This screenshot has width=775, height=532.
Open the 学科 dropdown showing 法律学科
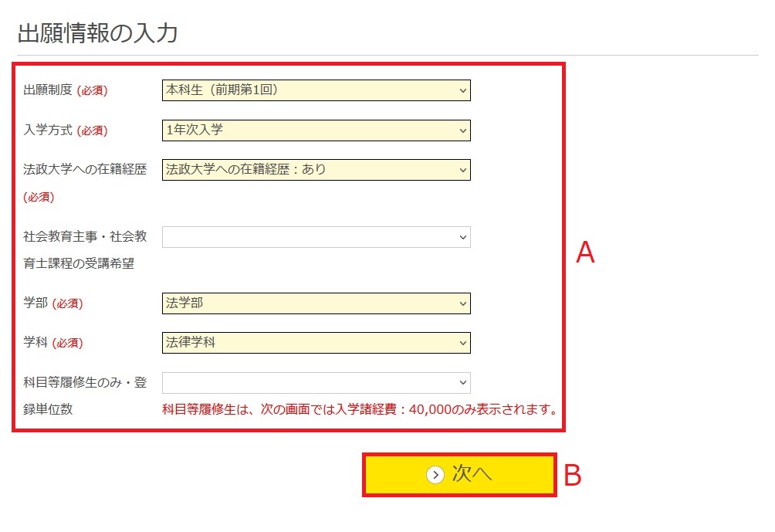coord(316,343)
